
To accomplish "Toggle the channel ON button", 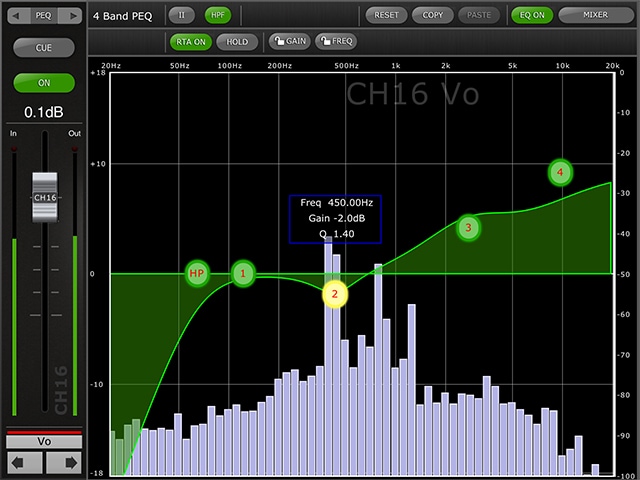I will coord(44,82).
